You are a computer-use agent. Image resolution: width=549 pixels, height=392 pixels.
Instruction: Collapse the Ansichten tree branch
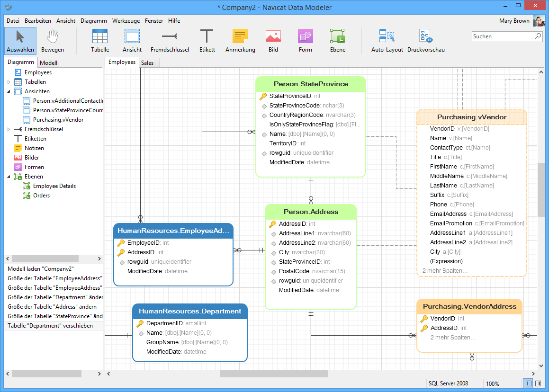(x=9, y=91)
